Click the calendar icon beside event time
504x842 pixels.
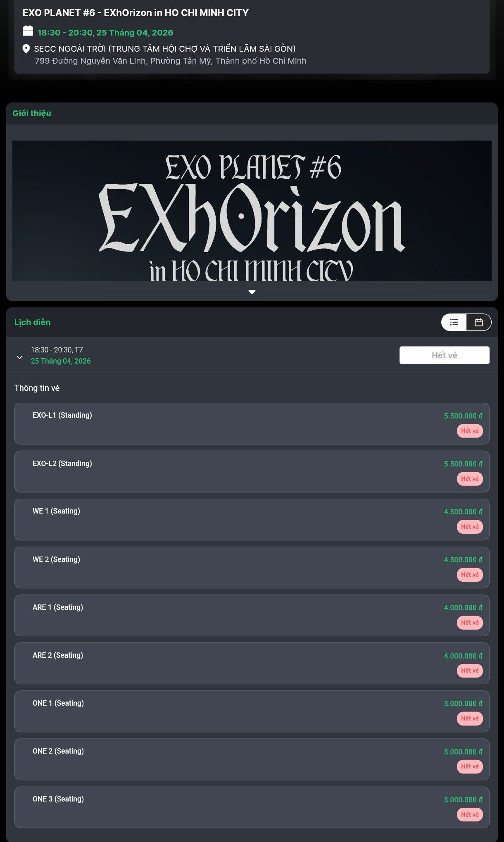[28, 31]
